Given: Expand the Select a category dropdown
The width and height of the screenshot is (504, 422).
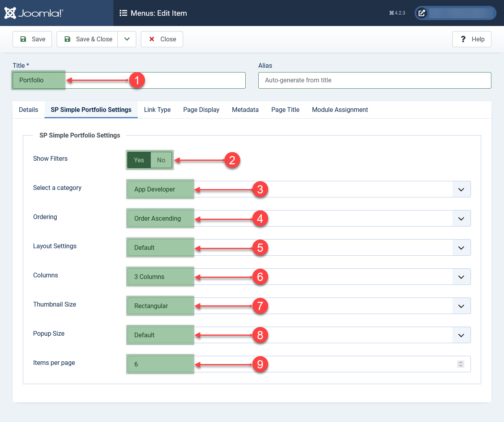Looking at the screenshot, I should pyautogui.click(x=461, y=190).
